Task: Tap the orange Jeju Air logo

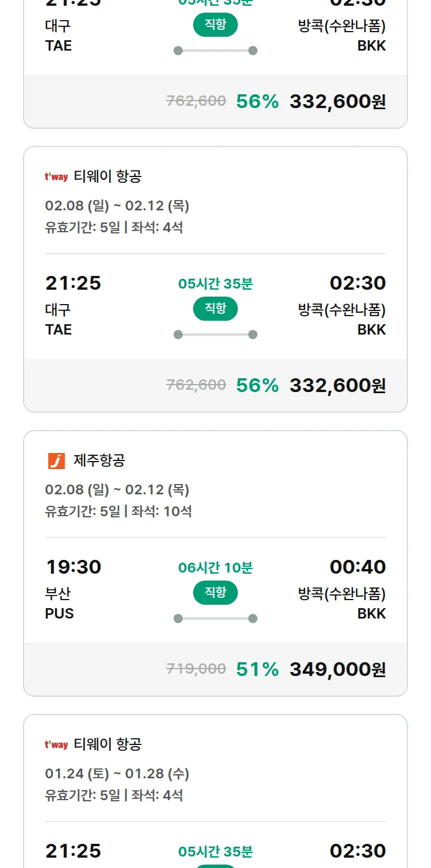Action: 56,461
